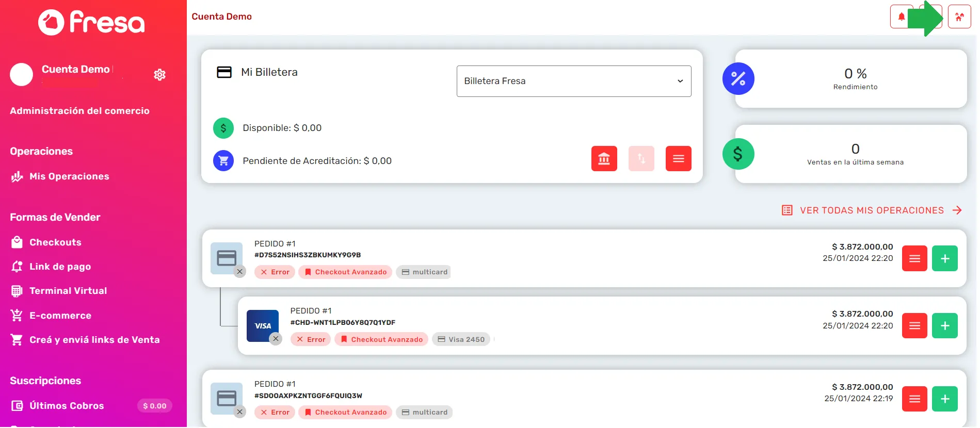Open Administración del comercio section

(x=79, y=111)
